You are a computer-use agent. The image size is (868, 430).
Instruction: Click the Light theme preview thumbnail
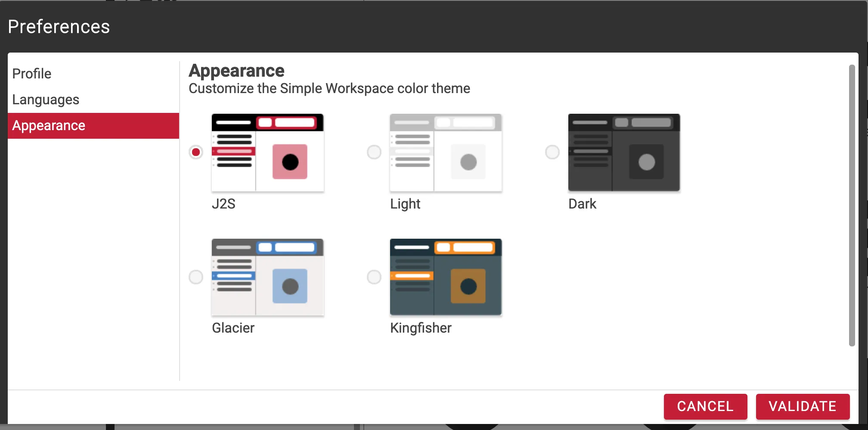coord(446,153)
